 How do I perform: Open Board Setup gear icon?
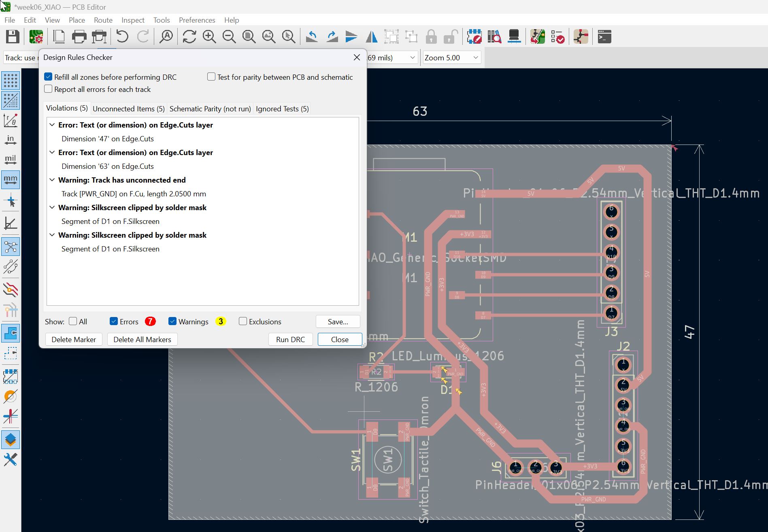pos(36,37)
